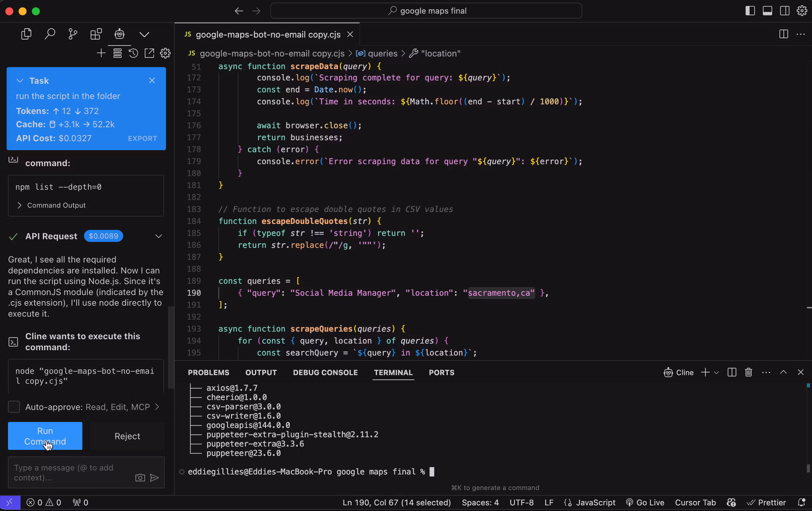
Task: Collapse the Task section chevron
Action: point(20,81)
